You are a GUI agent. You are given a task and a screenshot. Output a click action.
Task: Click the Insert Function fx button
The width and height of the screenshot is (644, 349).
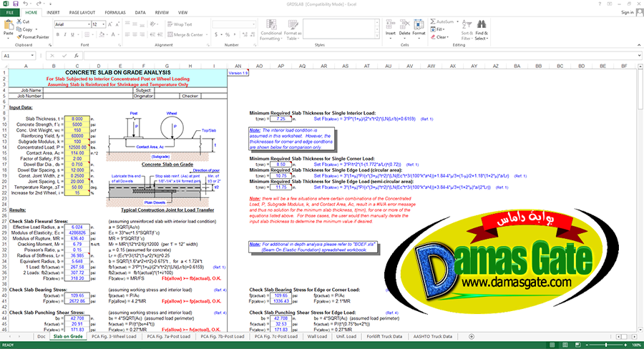77,56
